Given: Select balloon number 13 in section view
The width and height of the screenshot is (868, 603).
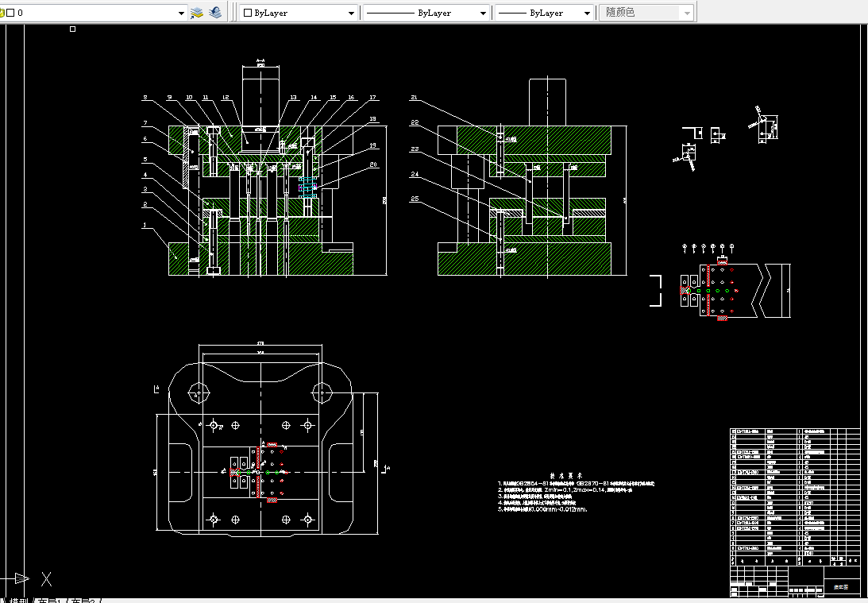Looking at the screenshot, I should (x=293, y=98).
